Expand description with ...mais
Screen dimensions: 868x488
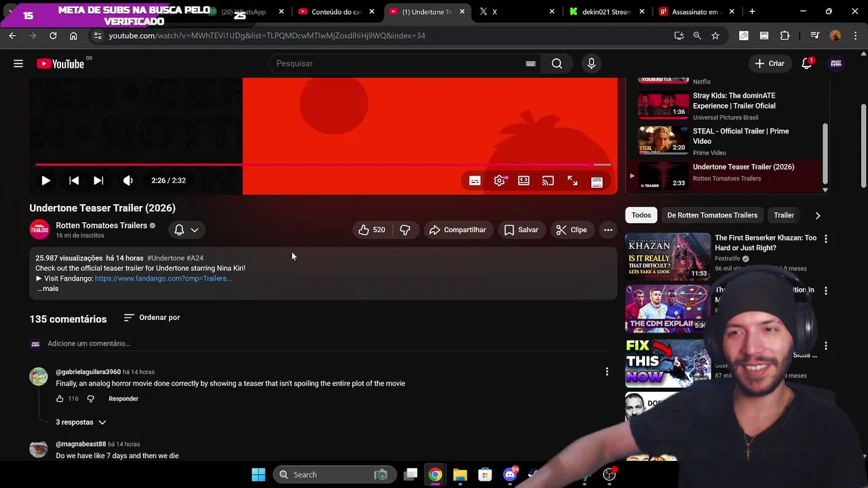tap(47, 289)
